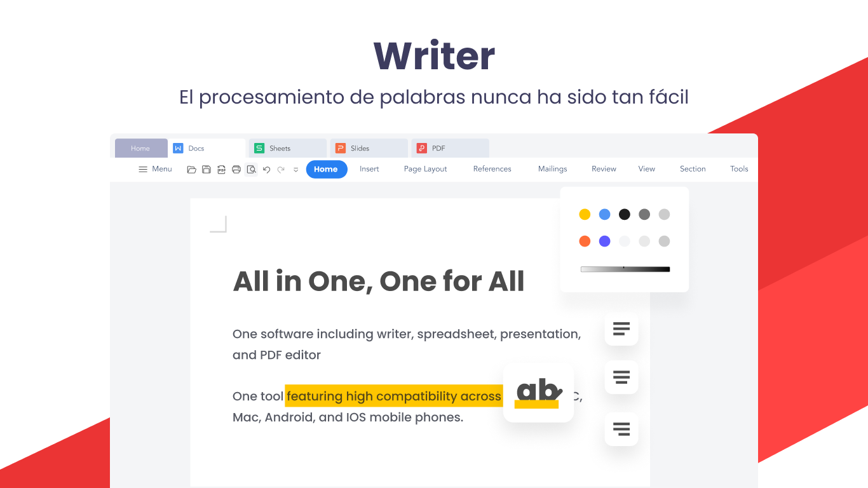This screenshot has height=488, width=868.
Task: Open the View ribbon tab
Action: click(647, 169)
